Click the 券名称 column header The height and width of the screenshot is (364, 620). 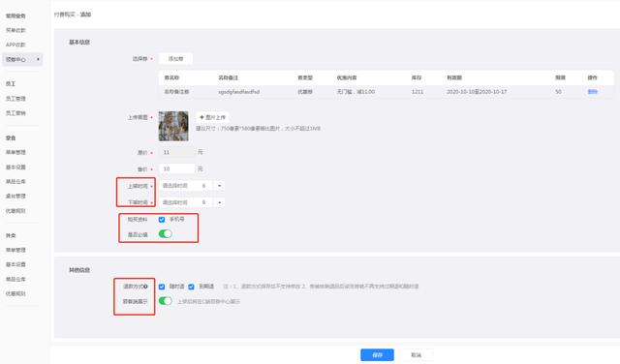(x=171, y=77)
